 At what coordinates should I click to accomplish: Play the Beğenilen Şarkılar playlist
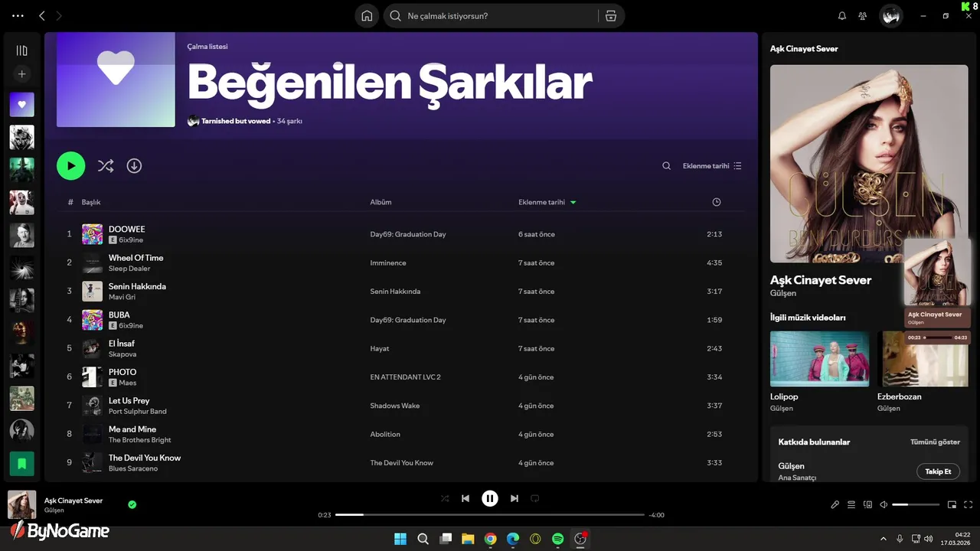click(70, 166)
